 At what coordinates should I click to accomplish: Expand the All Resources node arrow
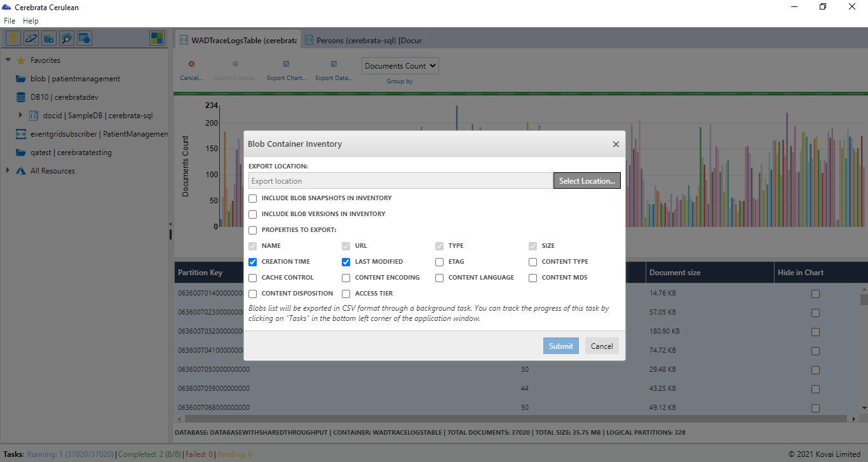(x=8, y=170)
